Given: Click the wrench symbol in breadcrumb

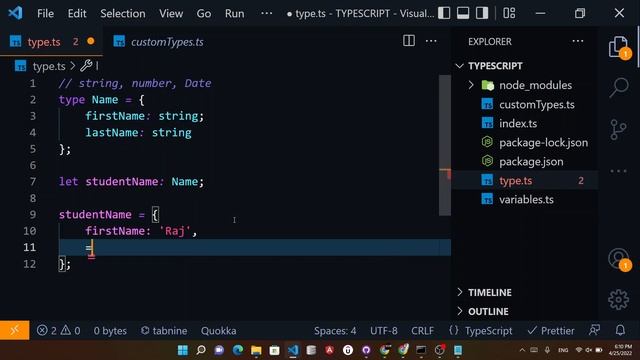Looking at the screenshot, I should pyautogui.click(x=86, y=66).
